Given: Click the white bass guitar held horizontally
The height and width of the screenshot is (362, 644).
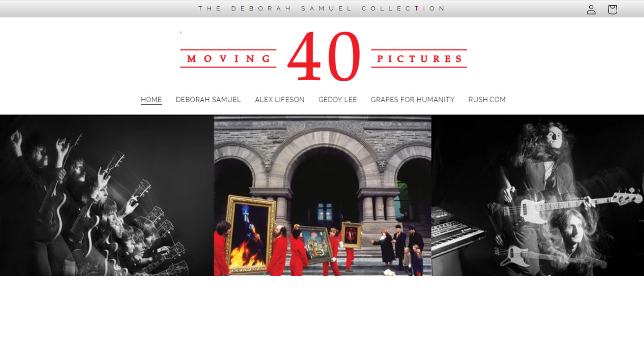Looking at the screenshot, I should [x=566, y=204].
